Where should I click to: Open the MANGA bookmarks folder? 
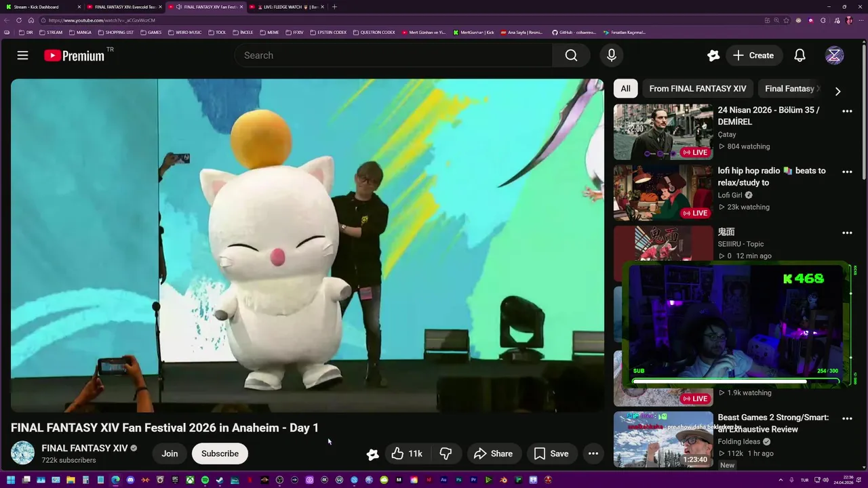[80, 32]
